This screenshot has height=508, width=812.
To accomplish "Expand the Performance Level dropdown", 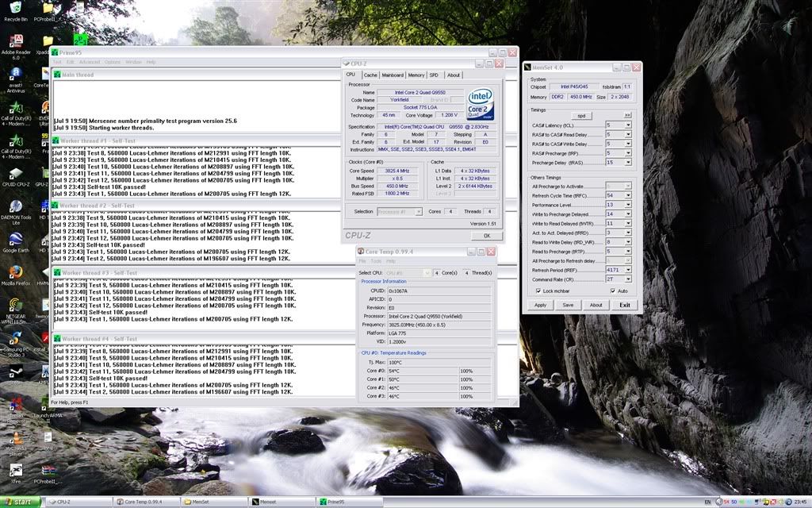I will (x=628, y=205).
